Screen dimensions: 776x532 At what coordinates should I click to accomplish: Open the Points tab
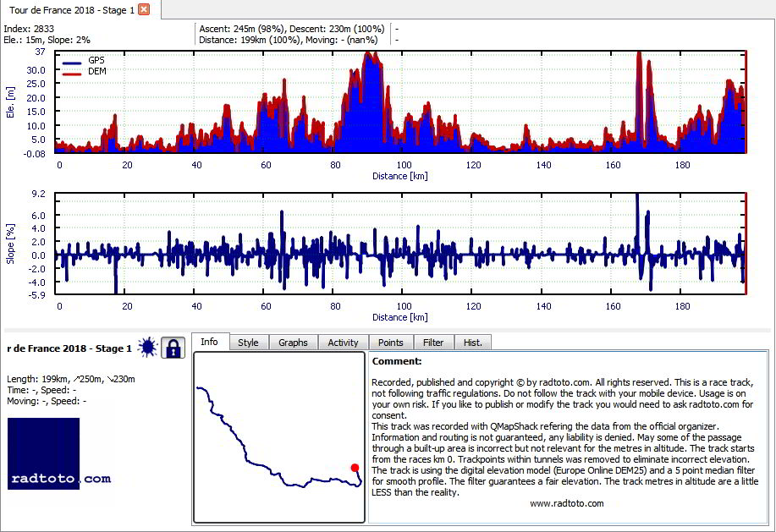coord(391,343)
